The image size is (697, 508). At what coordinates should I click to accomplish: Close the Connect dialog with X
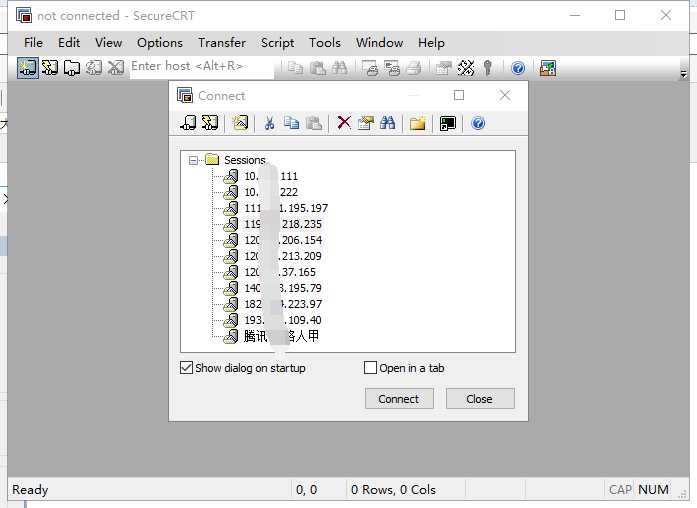pos(505,95)
